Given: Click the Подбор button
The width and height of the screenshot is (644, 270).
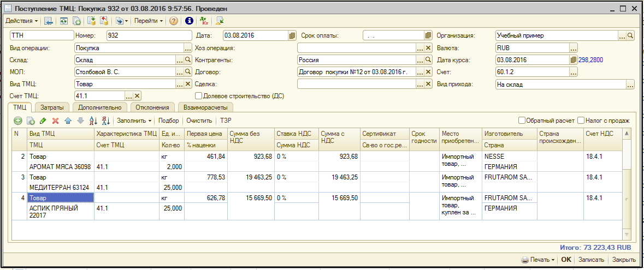Looking at the screenshot, I should click(168, 121).
